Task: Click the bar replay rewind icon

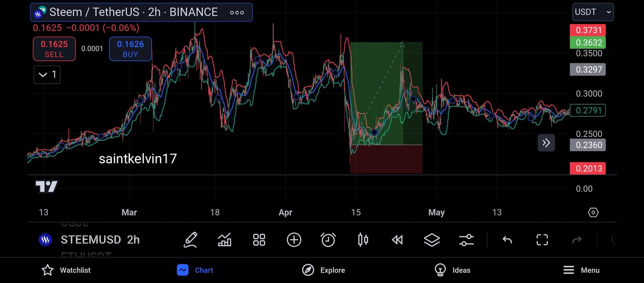Action: coord(397,240)
